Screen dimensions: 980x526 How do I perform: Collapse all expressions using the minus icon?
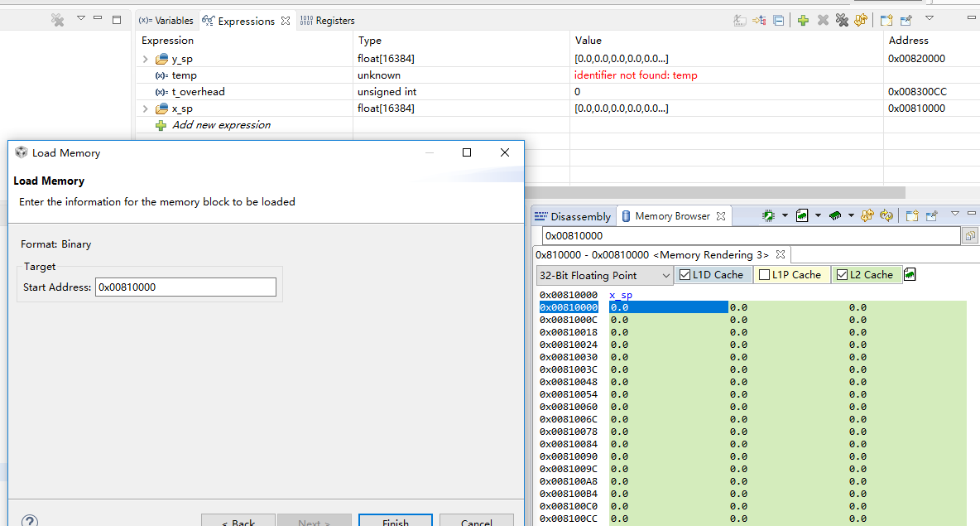pos(779,21)
